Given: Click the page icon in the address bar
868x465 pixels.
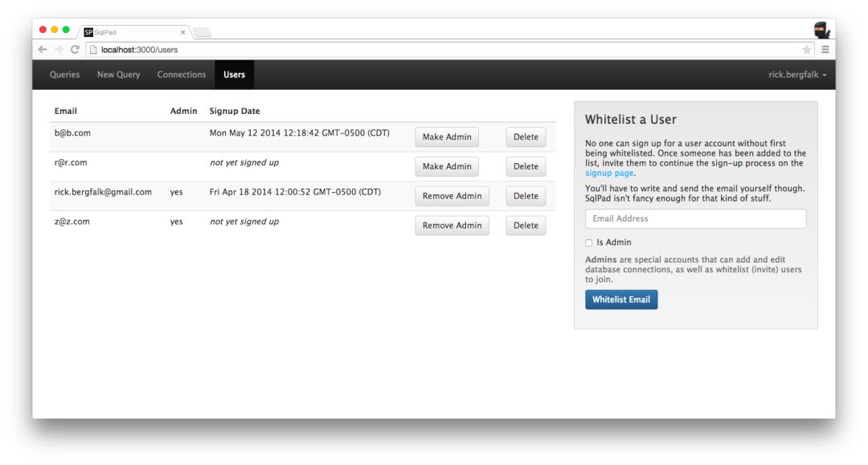Looking at the screenshot, I should point(93,50).
